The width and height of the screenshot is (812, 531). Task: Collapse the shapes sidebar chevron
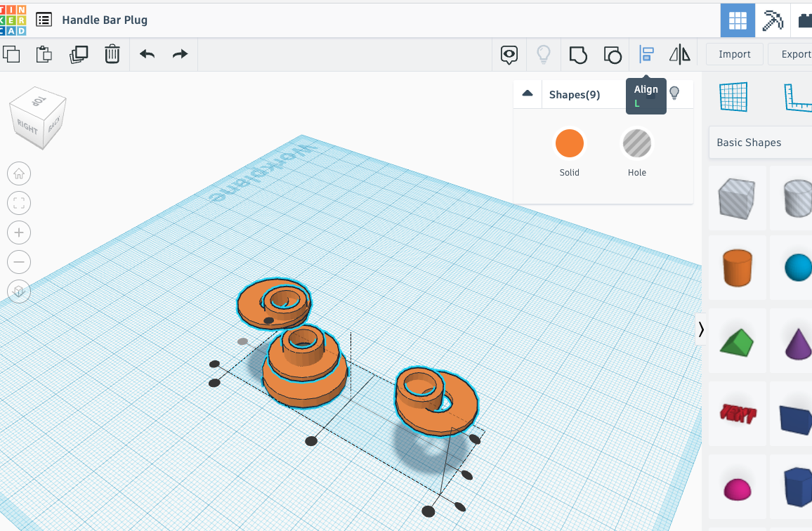[700, 329]
